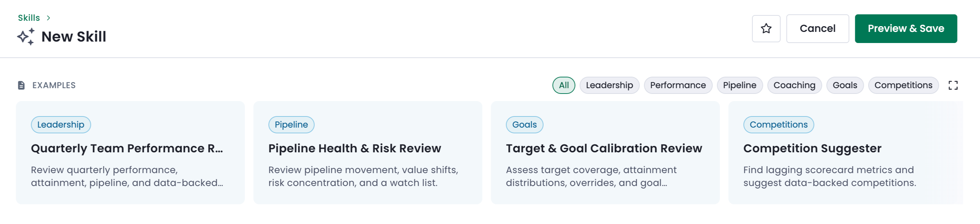Click the document icon next to EXAMPLES
The height and width of the screenshot is (224, 980).
pyautogui.click(x=21, y=85)
